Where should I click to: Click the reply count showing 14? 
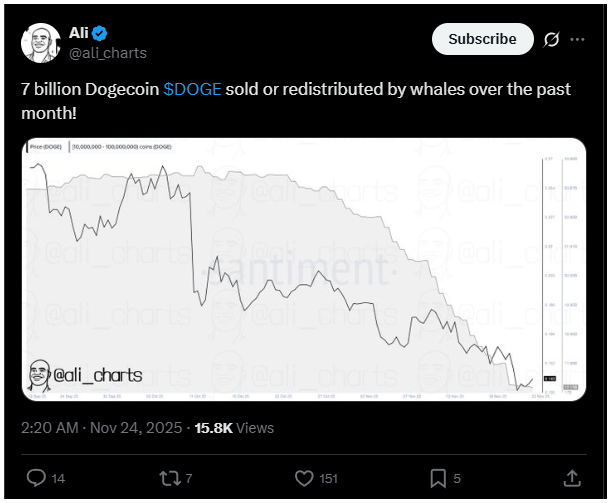57,478
